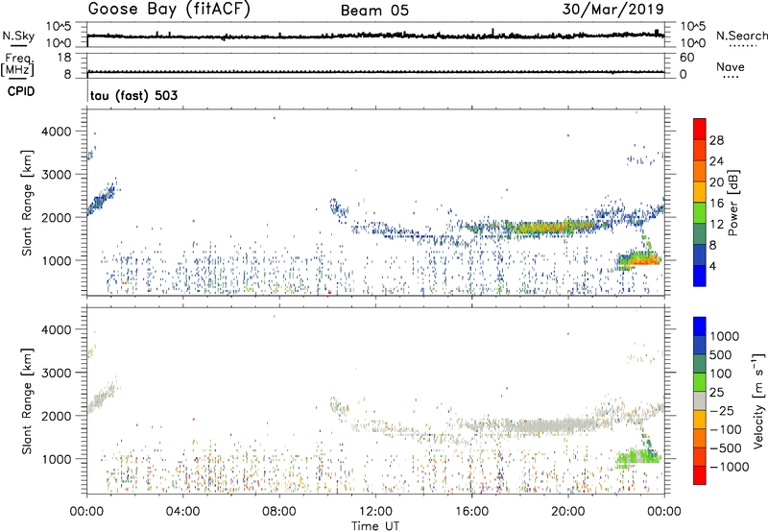Click the 'CPID' label
The height and width of the screenshot is (532, 768).
21,91
